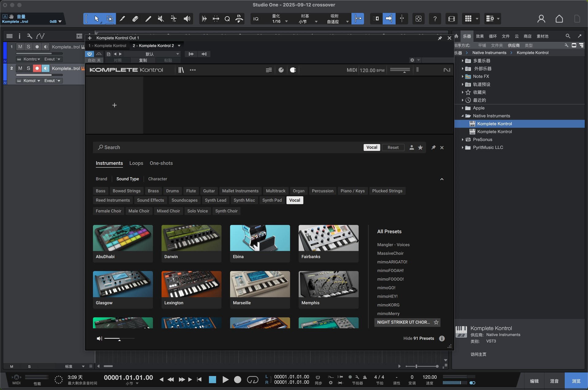
Task: Adjust the preview volume slider
Action: (x=119, y=339)
